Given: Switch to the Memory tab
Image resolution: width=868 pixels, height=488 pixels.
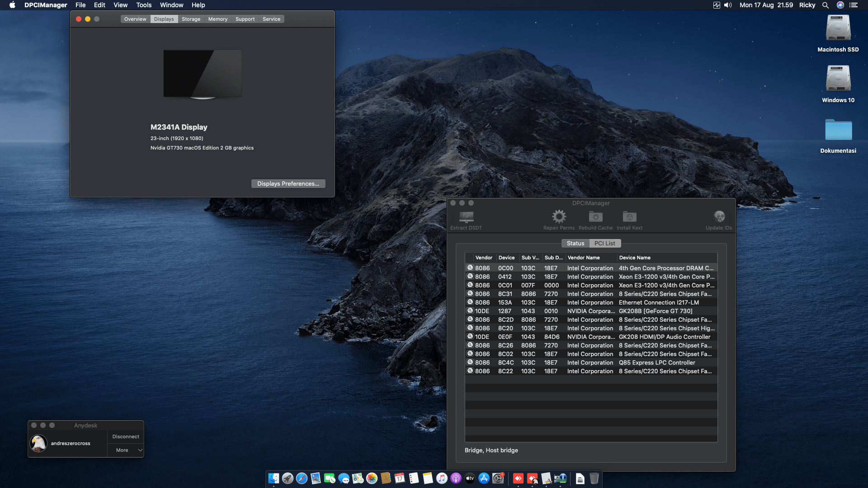Looking at the screenshot, I should [x=218, y=19].
